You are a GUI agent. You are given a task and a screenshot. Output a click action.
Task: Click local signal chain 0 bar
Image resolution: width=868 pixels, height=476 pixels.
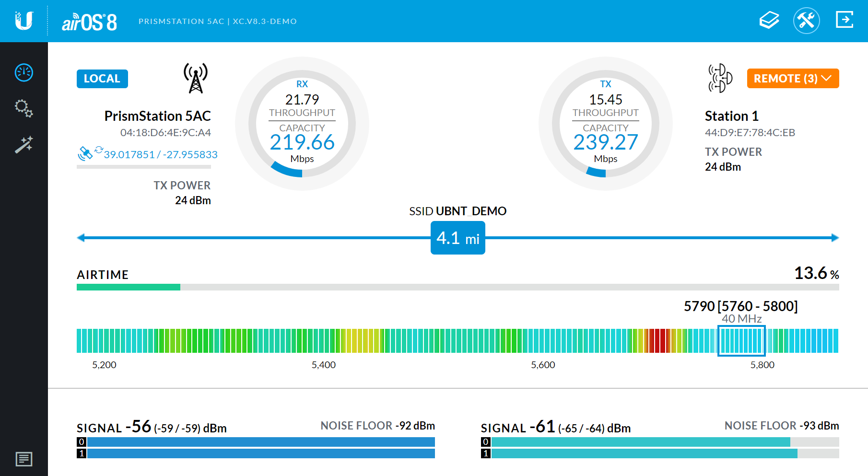(x=261, y=442)
